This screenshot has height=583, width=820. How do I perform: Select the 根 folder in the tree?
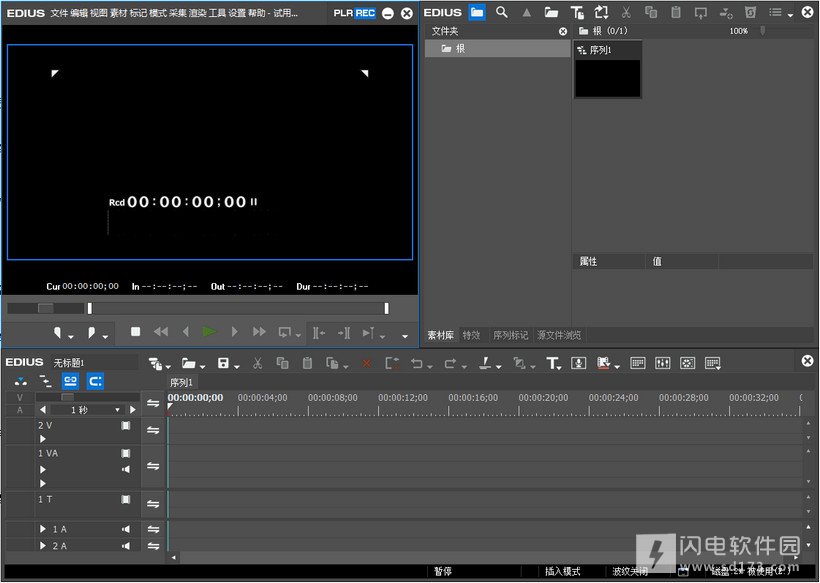coord(460,48)
